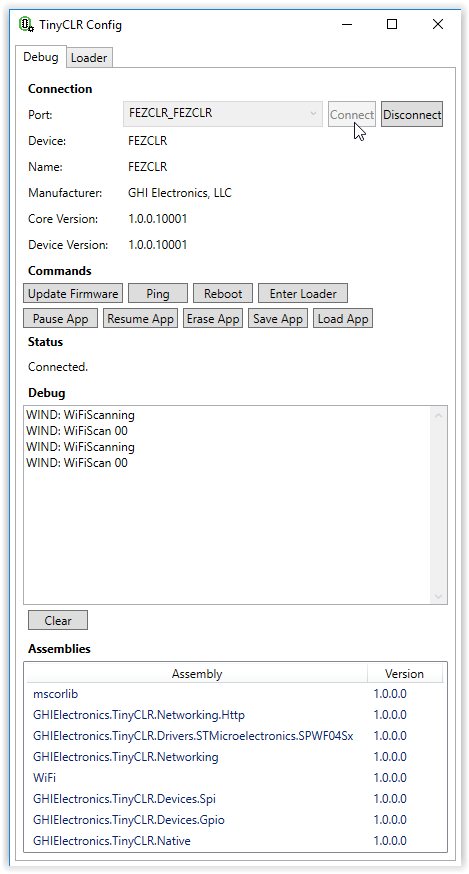Select GHIElectronics.TinyCLR.Devices.Gpio row
Viewport: 469px width, 874px height.
(235, 820)
